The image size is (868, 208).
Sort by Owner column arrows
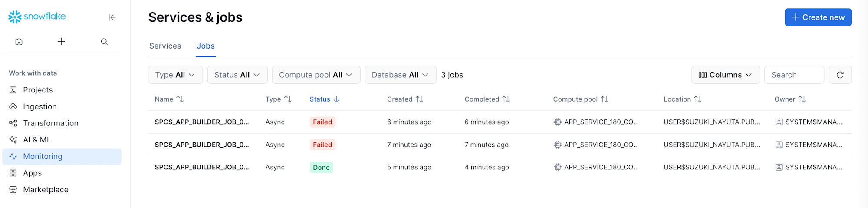tap(802, 99)
